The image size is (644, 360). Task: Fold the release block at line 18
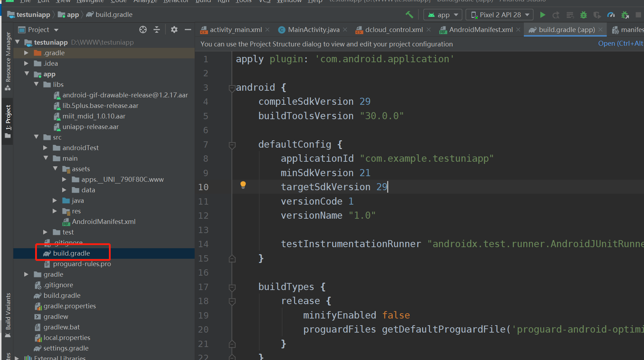pyautogui.click(x=232, y=301)
